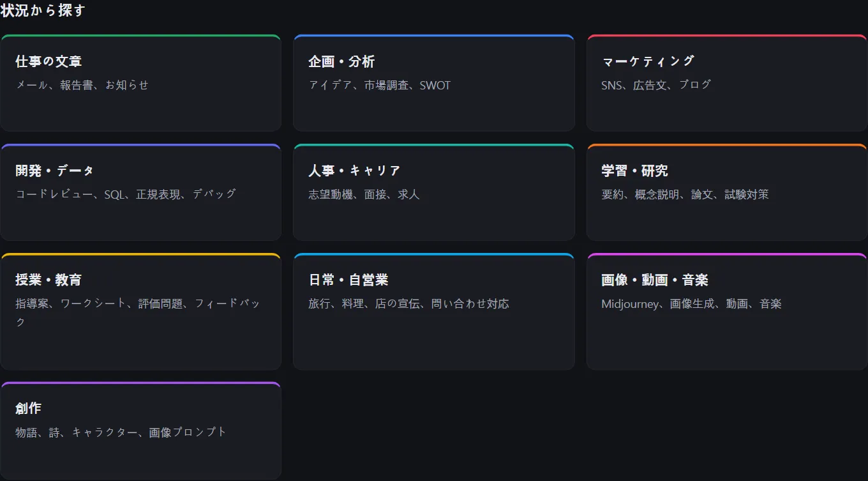Click the 志望動機、面接、求人 description
This screenshot has height=481, width=868.
(364, 194)
